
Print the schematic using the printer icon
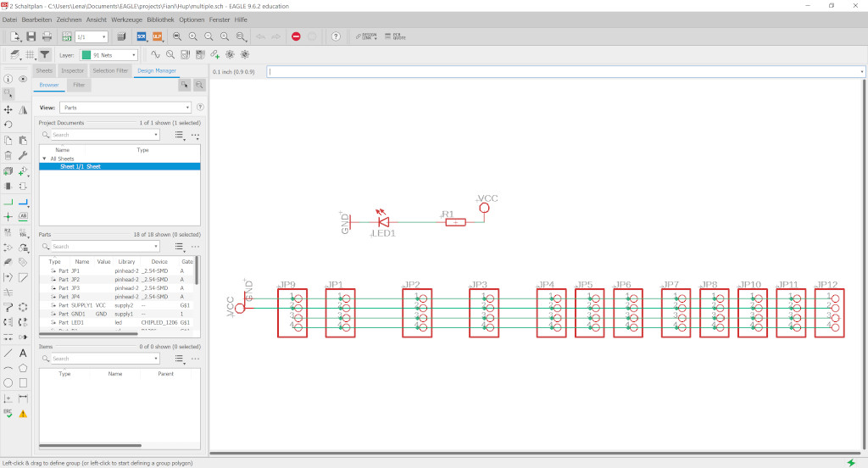[x=47, y=36]
